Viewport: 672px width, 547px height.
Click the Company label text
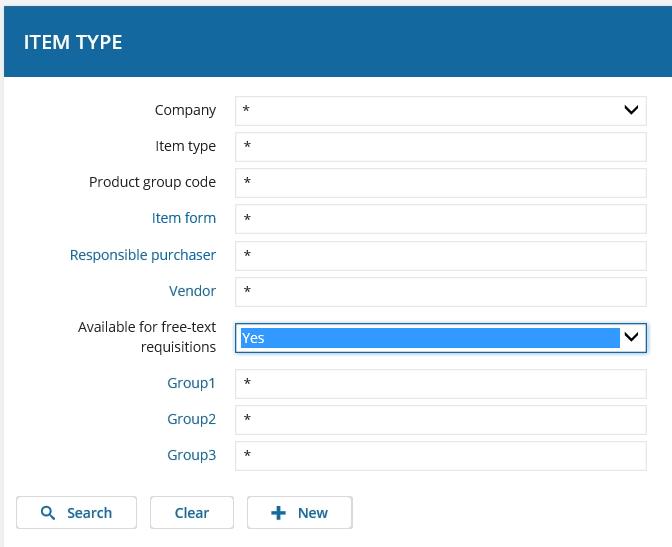[x=185, y=110]
